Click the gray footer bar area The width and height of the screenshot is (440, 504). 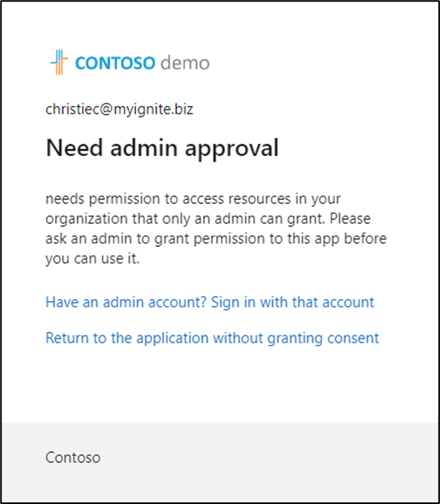[220, 463]
